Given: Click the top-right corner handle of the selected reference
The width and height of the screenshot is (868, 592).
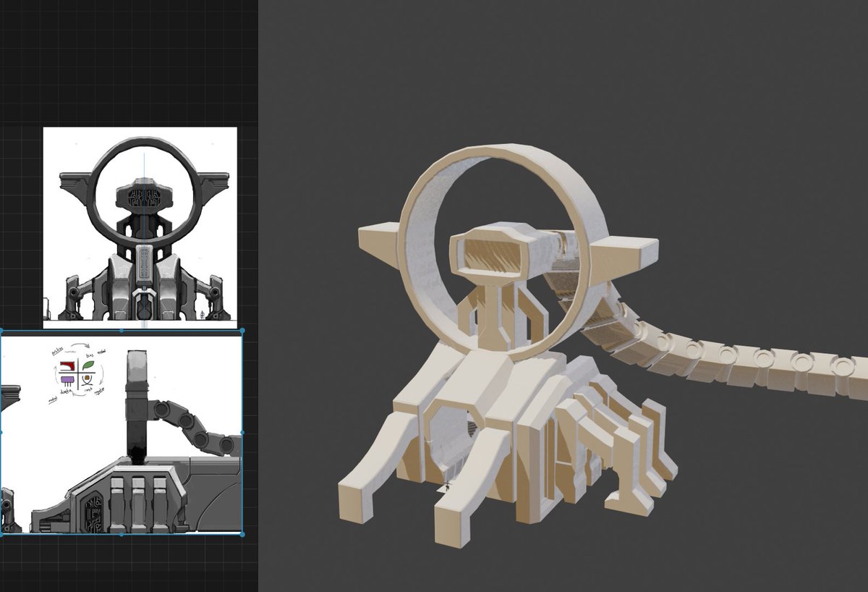Looking at the screenshot, I should [242, 331].
